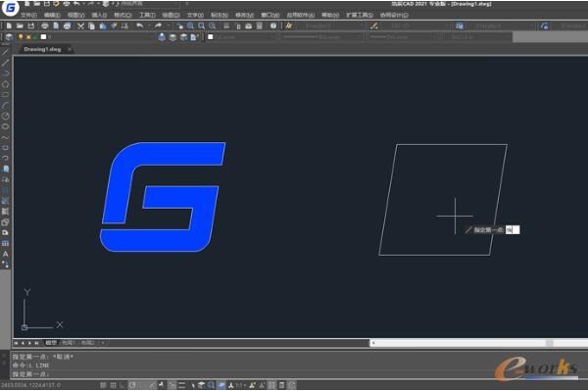Open the ByLayer color dropdown
The image size is (588, 391).
coord(243,37)
